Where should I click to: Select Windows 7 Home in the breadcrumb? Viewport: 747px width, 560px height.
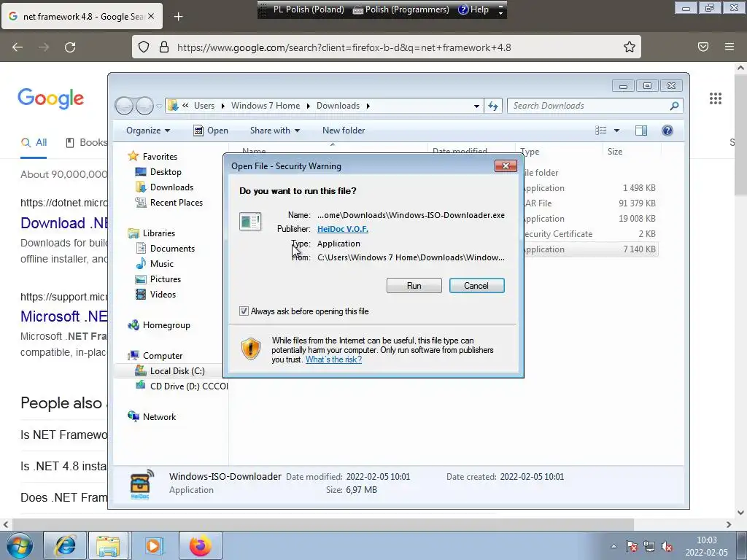point(266,106)
